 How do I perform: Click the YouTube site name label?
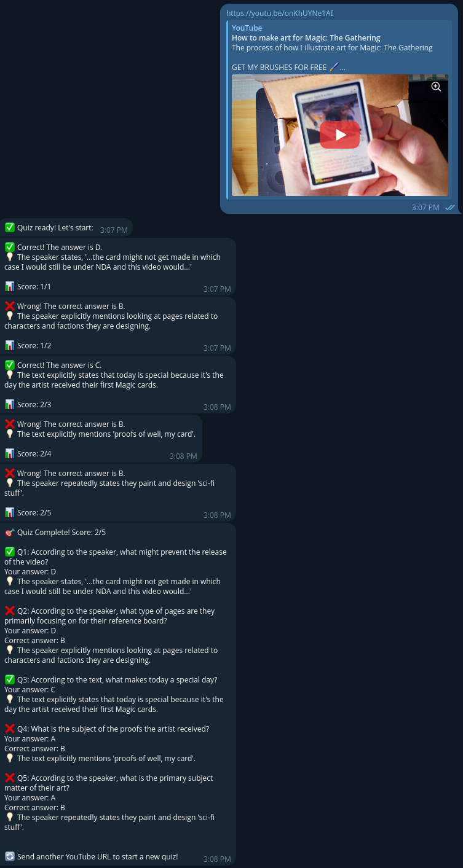pyautogui.click(x=247, y=28)
